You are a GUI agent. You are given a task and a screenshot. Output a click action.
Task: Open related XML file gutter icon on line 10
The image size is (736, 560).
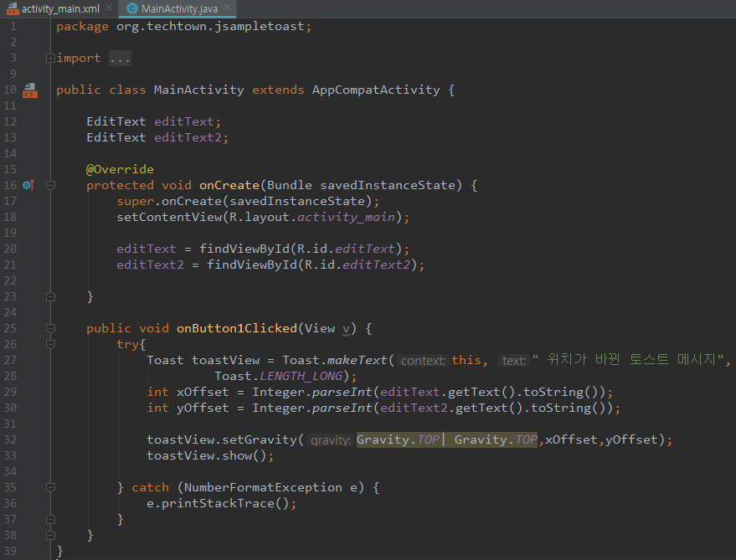[x=30, y=90]
